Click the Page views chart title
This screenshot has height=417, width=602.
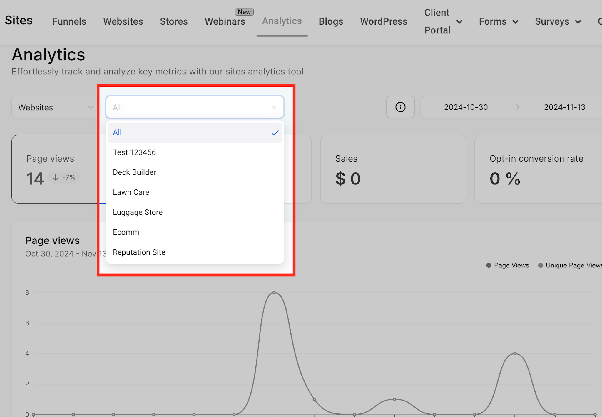click(x=52, y=241)
